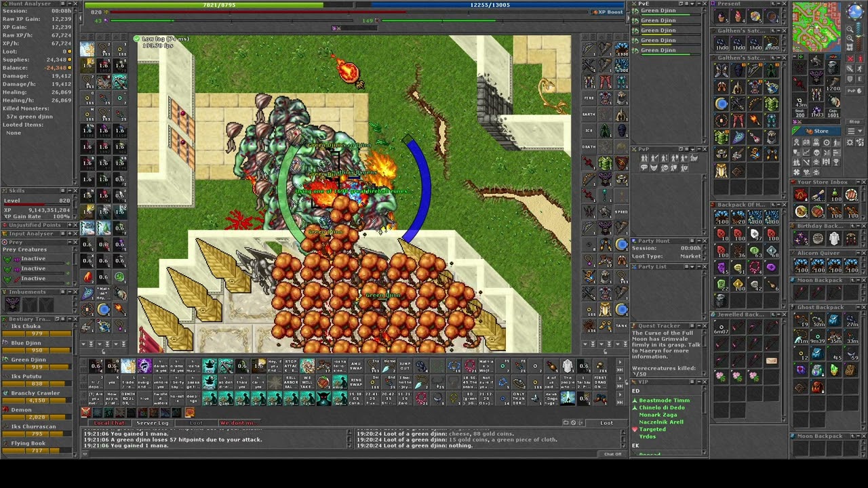This screenshot has height=488, width=868.
Task: Click Branchy Crawler in Bestiary Tracker
Action: tap(35, 393)
